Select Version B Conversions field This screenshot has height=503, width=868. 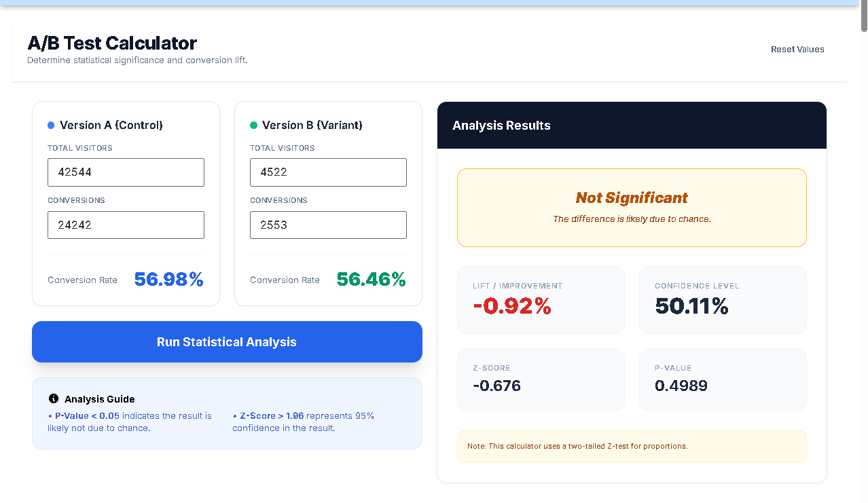pos(328,225)
